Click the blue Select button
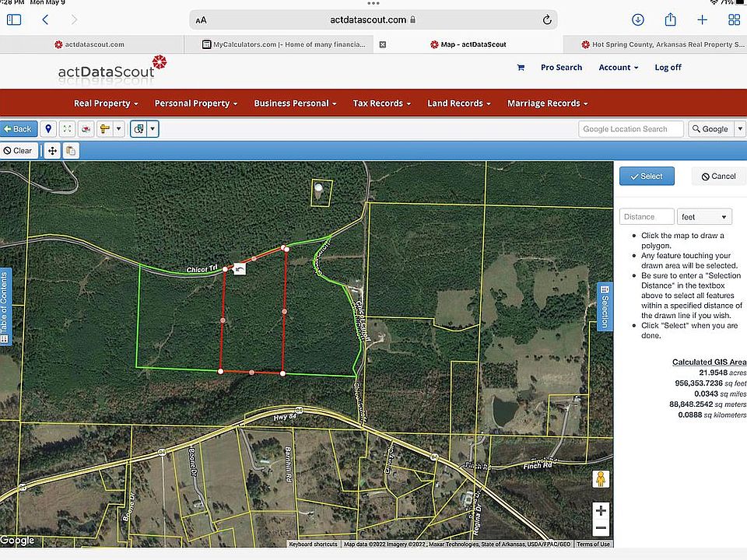 (647, 177)
